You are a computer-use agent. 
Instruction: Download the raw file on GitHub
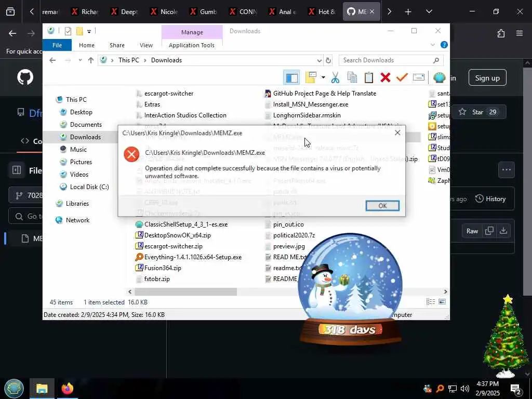503,231
